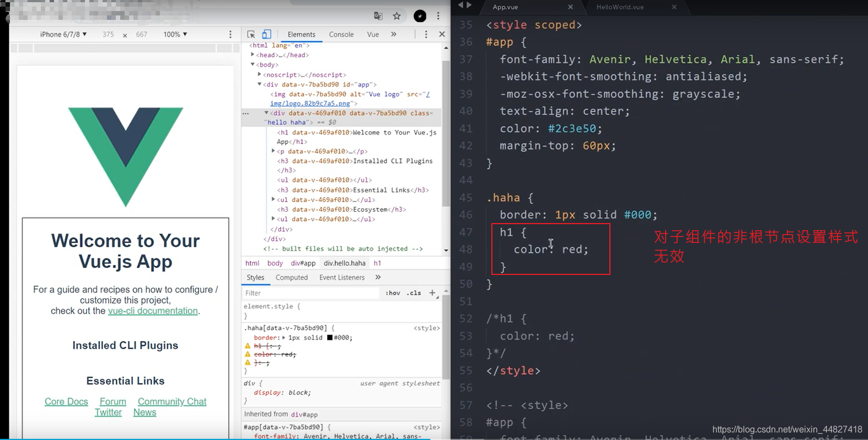The image size is (868, 440).
Task: Select body in the breadcrumb
Action: pos(275,263)
